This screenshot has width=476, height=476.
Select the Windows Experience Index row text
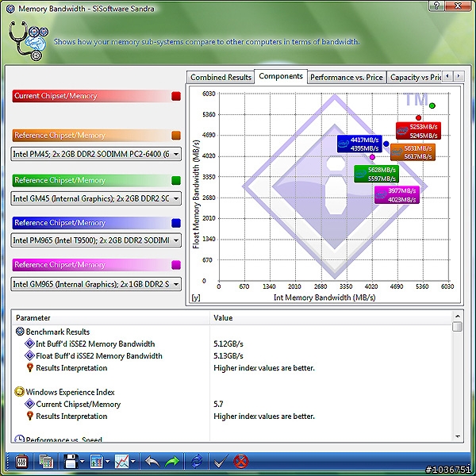click(x=70, y=392)
